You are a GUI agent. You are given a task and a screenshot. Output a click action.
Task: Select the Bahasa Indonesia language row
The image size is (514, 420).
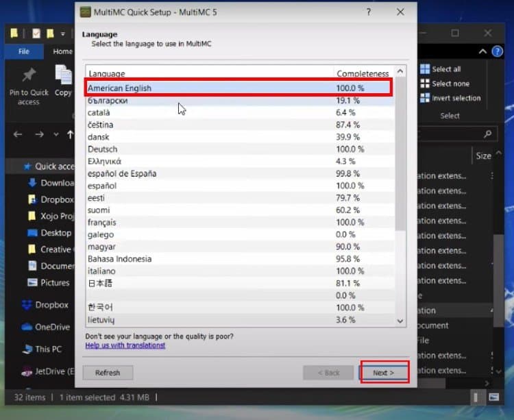tap(241, 259)
